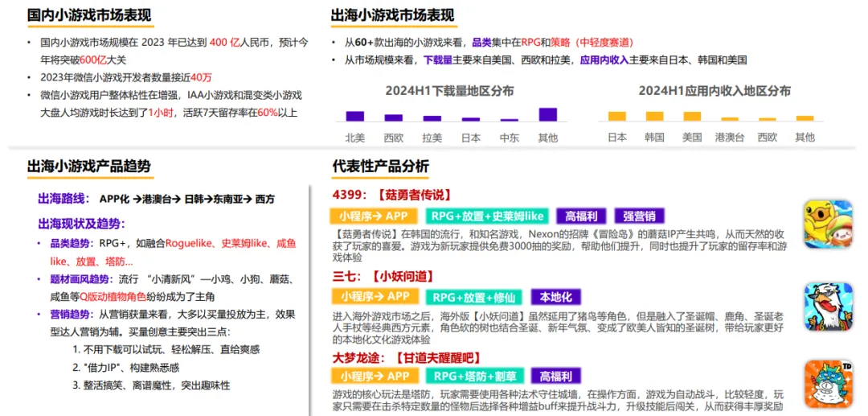Click the orange 韩国 bar in revenue chart
Viewport: 868px width, 416px height.
click(x=654, y=116)
